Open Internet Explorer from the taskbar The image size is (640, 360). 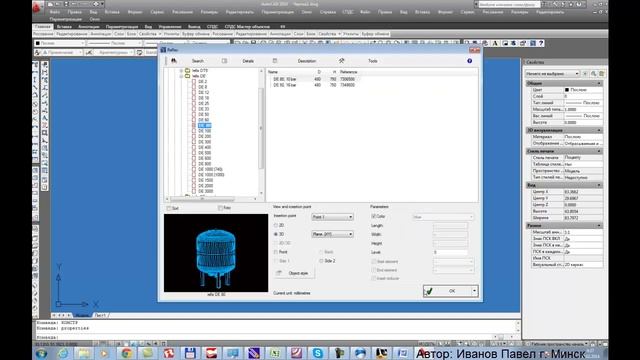63,353
